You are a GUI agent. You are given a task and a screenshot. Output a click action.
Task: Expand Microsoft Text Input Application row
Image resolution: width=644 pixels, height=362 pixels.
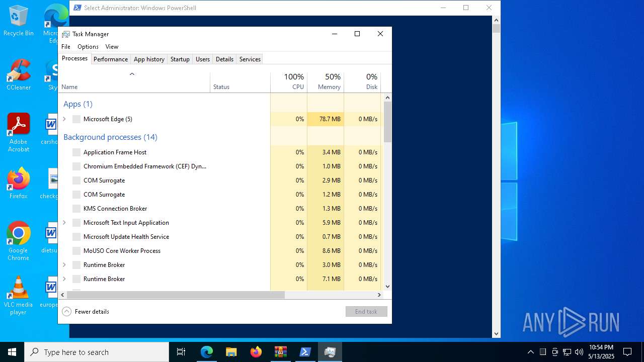point(64,223)
